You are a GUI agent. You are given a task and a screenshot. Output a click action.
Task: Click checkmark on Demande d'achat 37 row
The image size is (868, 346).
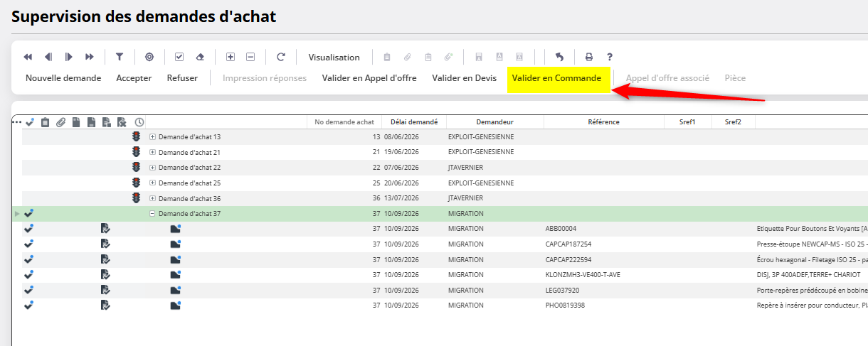click(x=29, y=213)
